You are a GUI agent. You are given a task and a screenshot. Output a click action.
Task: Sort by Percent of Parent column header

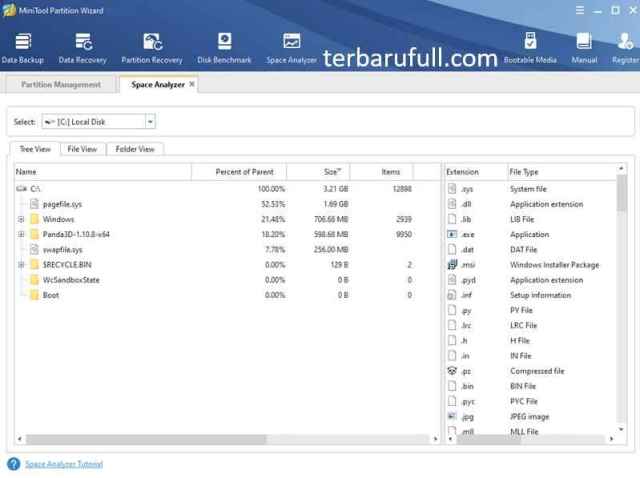239,172
